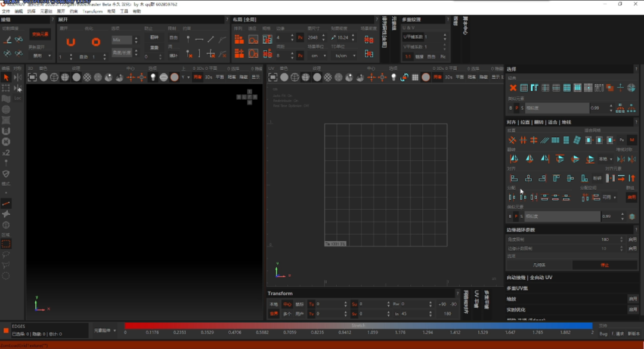Click the checker texture sphere in 3D viewport

click(87, 78)
